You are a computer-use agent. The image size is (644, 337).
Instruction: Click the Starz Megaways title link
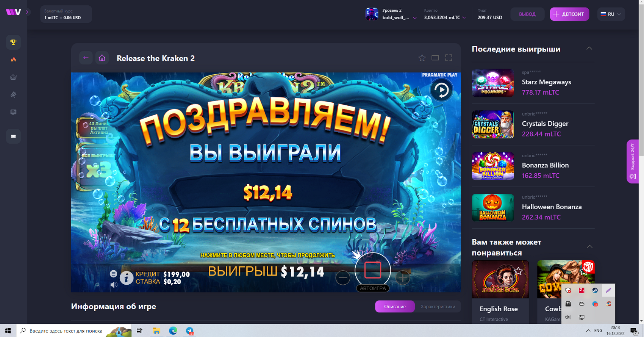(x=546, y=82)
